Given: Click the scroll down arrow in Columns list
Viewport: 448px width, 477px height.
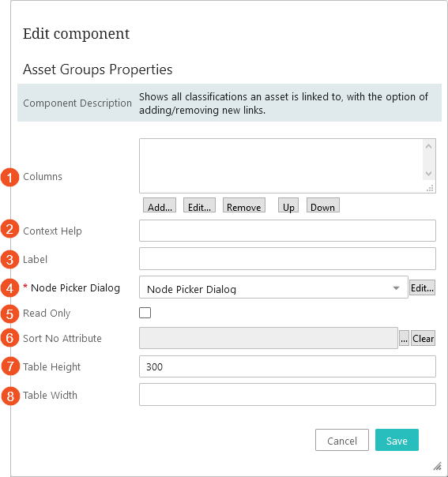Looking at the screenshot, I should (x=428, y=174).
